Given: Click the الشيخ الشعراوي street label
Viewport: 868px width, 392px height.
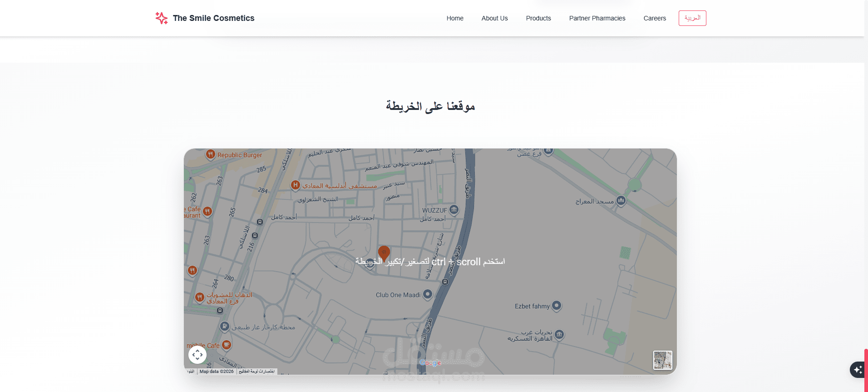Looking at the screenshot, I should 318,199.
